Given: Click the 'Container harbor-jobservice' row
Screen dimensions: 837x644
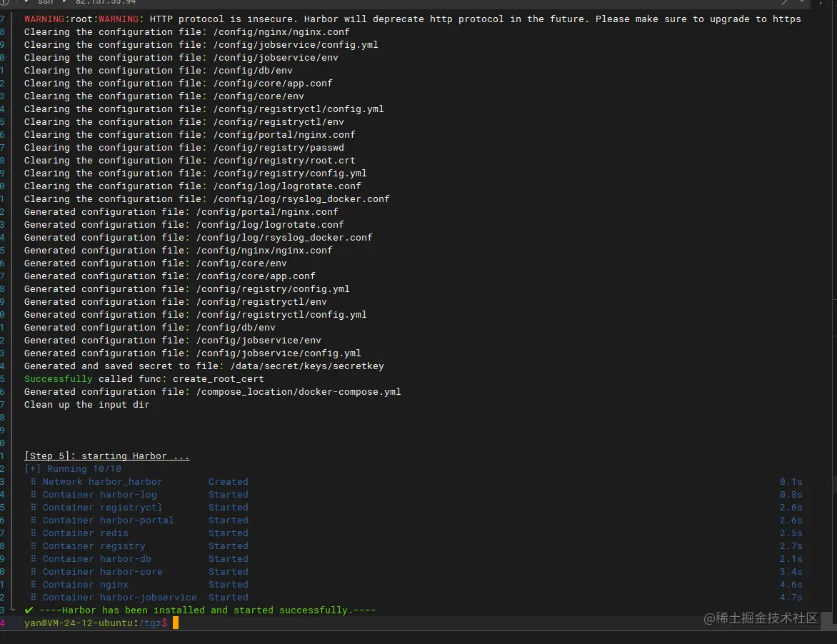Looking at the screenshot, I should (x=416, y=597).
